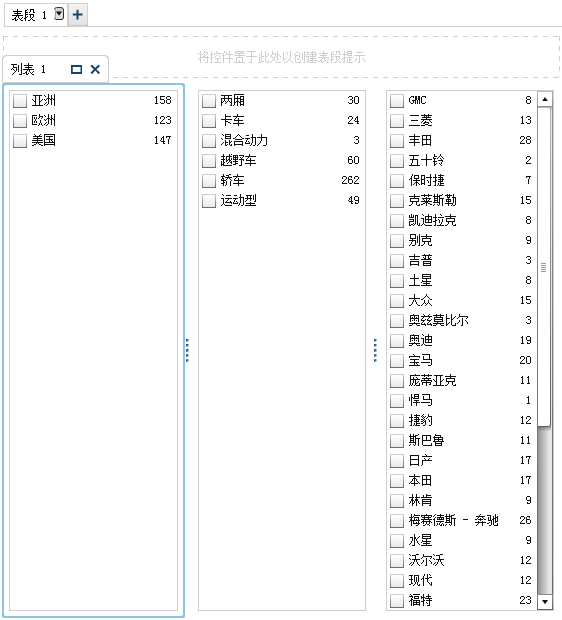Select the 凯迪拉克 checkbox
The height and width of the screenshot is (620, 562).
397,221
